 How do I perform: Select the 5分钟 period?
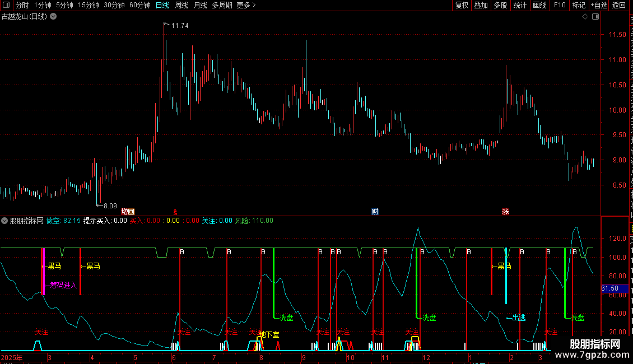[x=64, y=5]
